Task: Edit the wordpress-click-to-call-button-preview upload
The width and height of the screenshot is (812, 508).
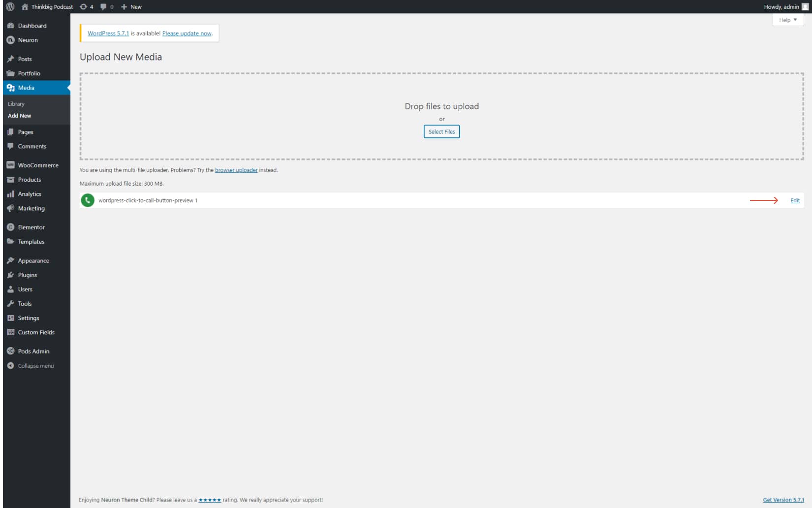Action: 795,200
